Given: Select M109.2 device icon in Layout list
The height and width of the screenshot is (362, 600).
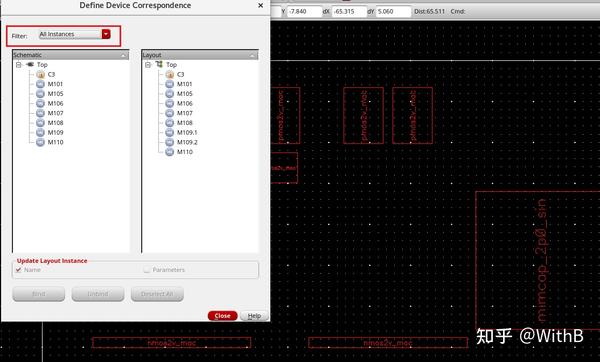Looking at the screenshot, I should (170, 142).
